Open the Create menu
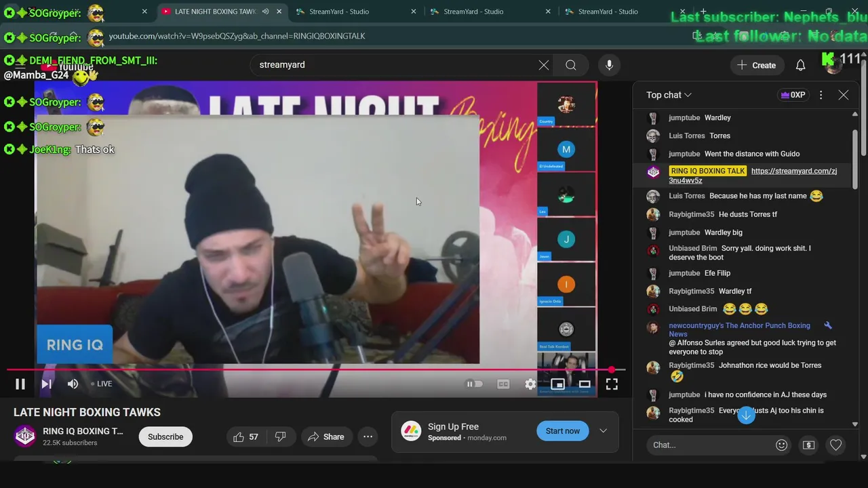 point(757,65)
